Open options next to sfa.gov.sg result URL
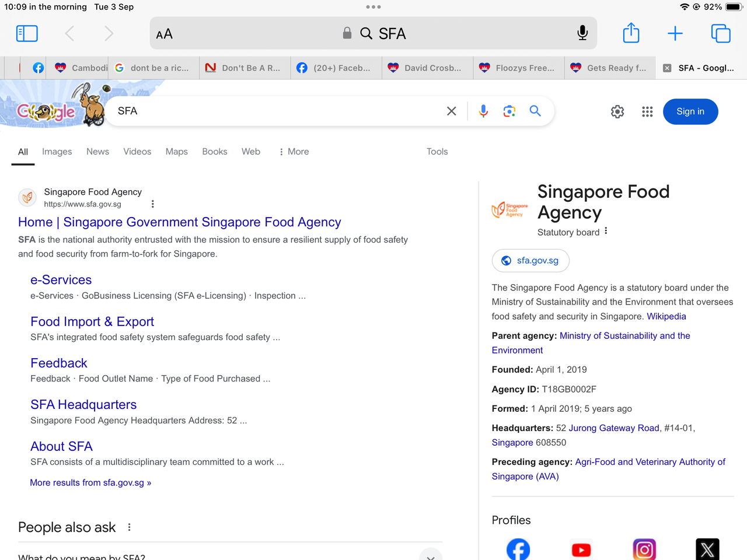747x560 pixels. click(153, 204)
